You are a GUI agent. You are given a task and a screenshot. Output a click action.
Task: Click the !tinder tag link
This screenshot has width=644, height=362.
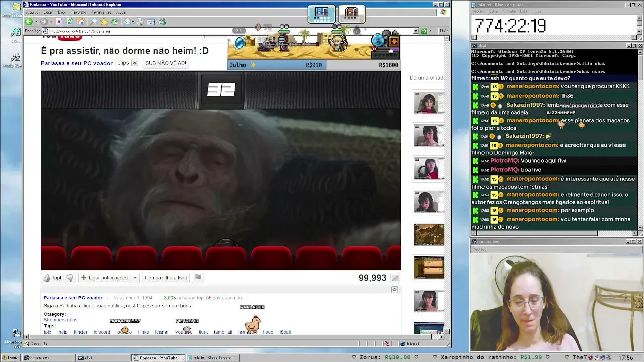point(80,332)
